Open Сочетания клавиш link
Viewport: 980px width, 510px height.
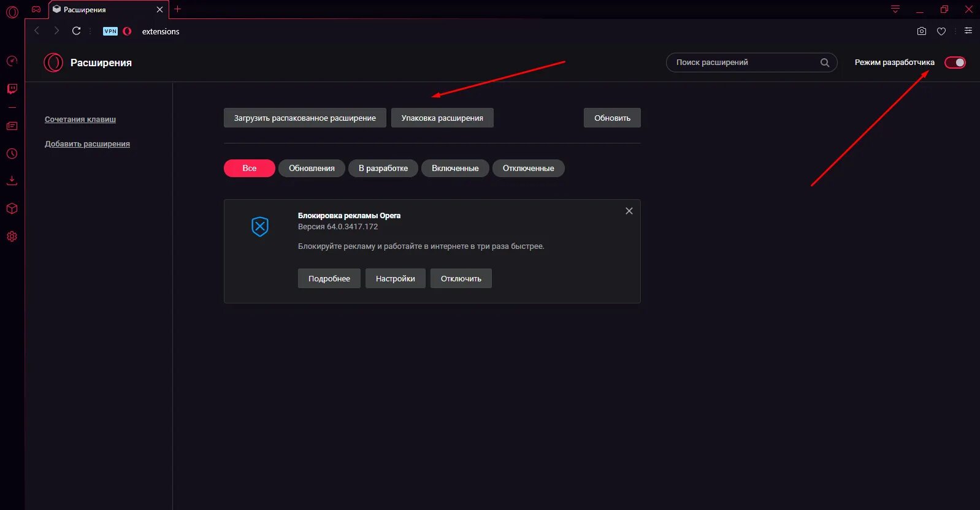point(80,120)
